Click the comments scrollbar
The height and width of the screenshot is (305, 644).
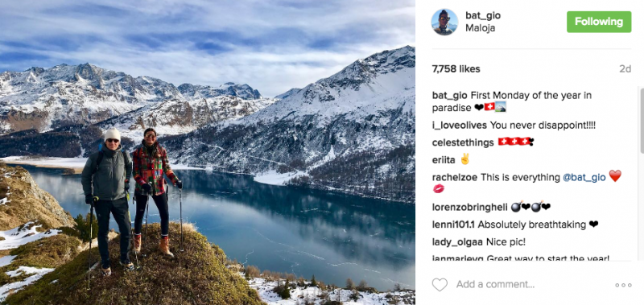coord(642,120)
